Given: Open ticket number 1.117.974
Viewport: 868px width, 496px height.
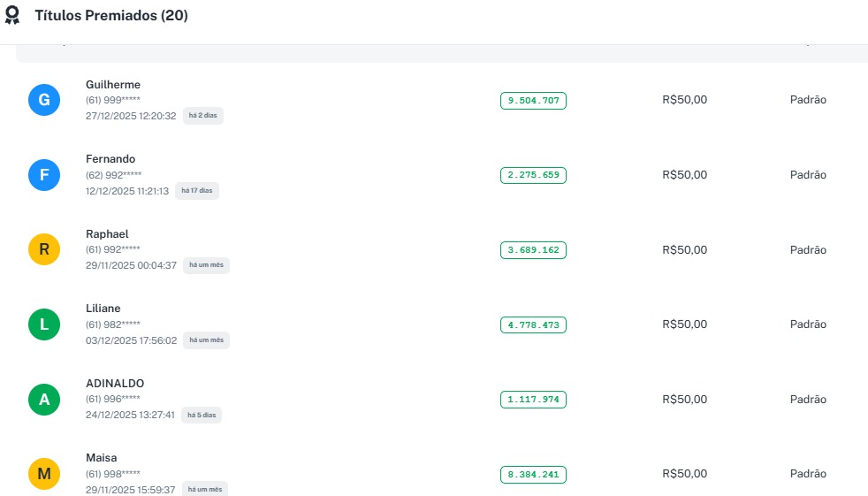Looking at the screenshot, I should point(533,400).
